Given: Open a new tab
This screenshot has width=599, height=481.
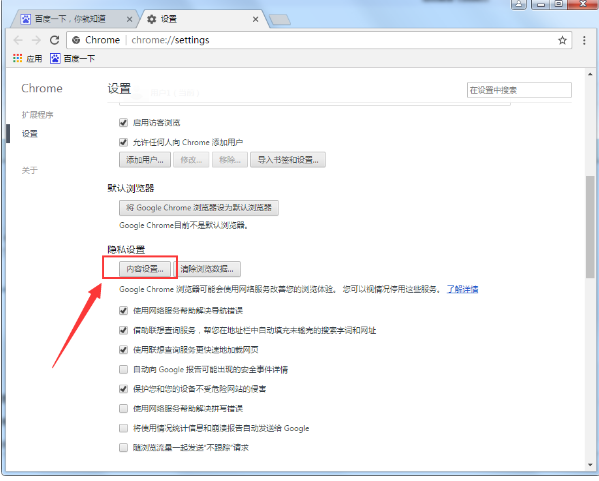Looking at the screenshot, I should click(280, 20).
